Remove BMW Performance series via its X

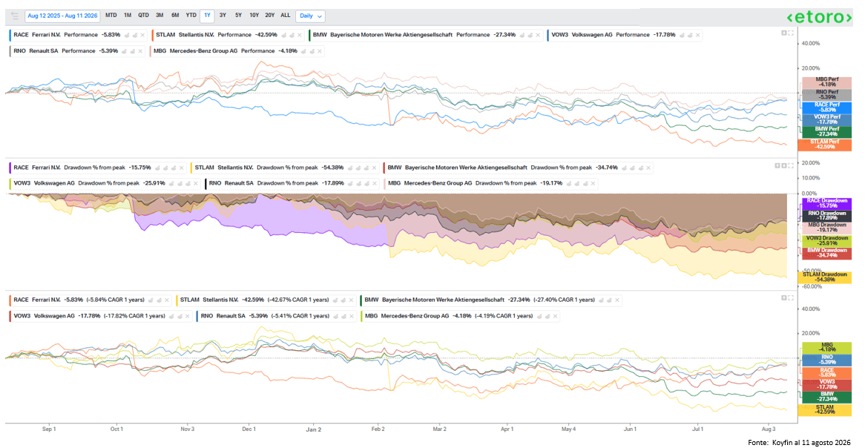pyautogui.click(x=539, y=35)
